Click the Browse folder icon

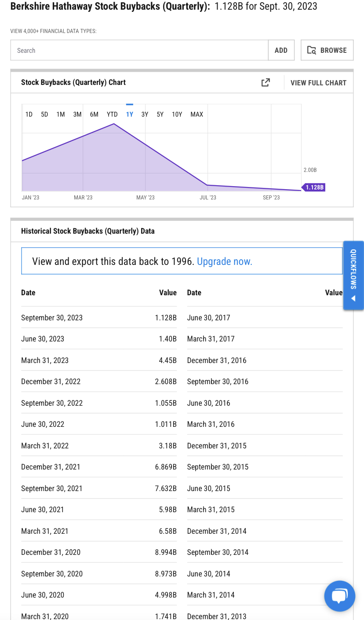pyautogui.click(x=312, y=50)
